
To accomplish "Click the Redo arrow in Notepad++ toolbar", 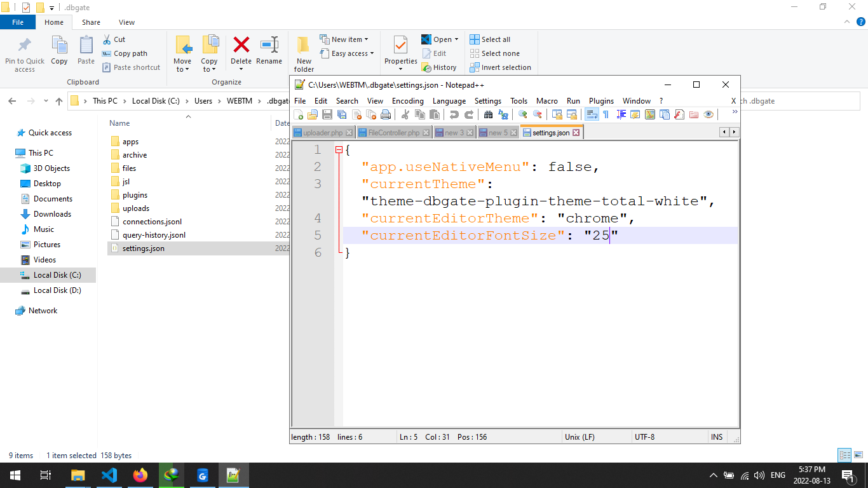I will tap(468, 114).
